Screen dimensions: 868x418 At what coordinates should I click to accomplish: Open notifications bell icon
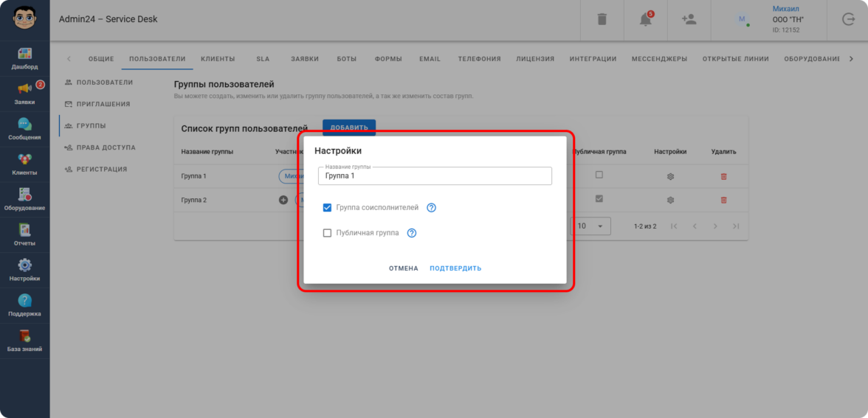click(x=645, y=20)
